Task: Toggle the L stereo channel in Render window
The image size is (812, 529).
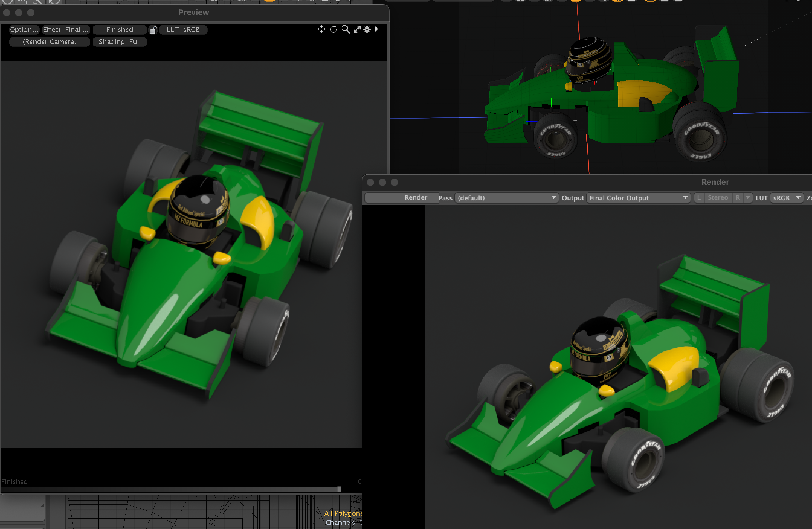Action: coord(699,198)
